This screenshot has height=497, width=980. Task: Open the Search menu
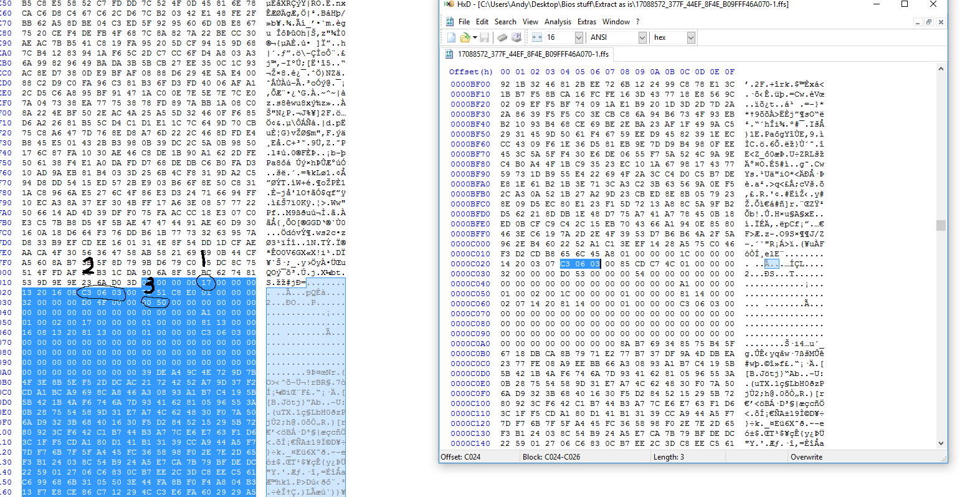[x=505, y=22]
